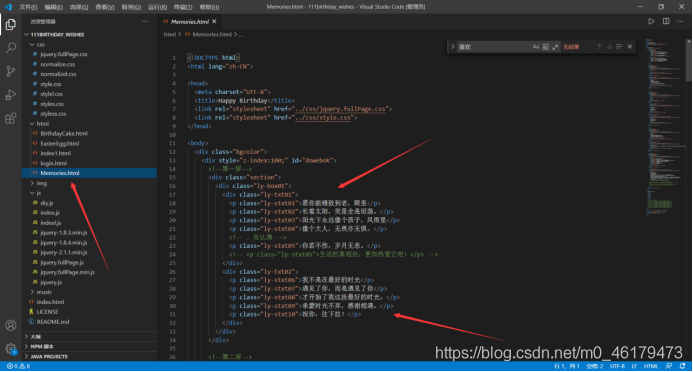Screen dimensions: 693x372
Task: Open the editor more actions ellipsis
Action: pyautogui.click(x=680, y=21)
